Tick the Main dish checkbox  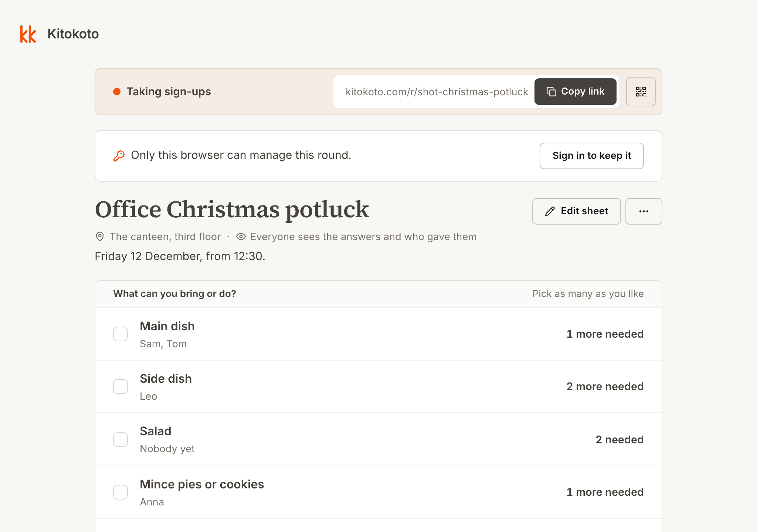(x=120, y=334)
